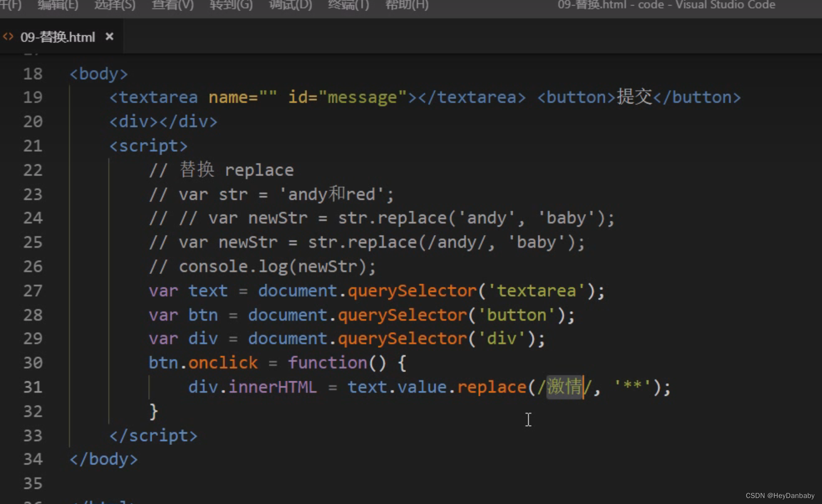
Task: Click the 提交 button text in code
Action: pos(635,97)
